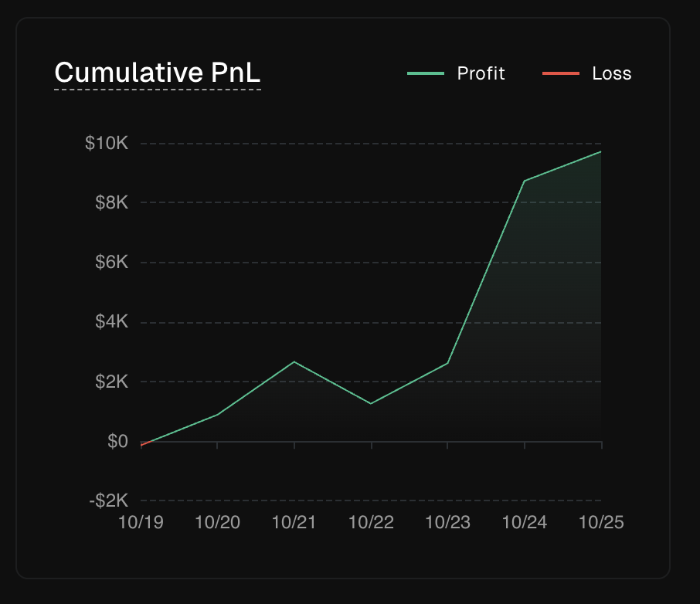Viewport: 700px width, 604px height.
Task: Click the red loss segment at chart start
Action: 142,445
